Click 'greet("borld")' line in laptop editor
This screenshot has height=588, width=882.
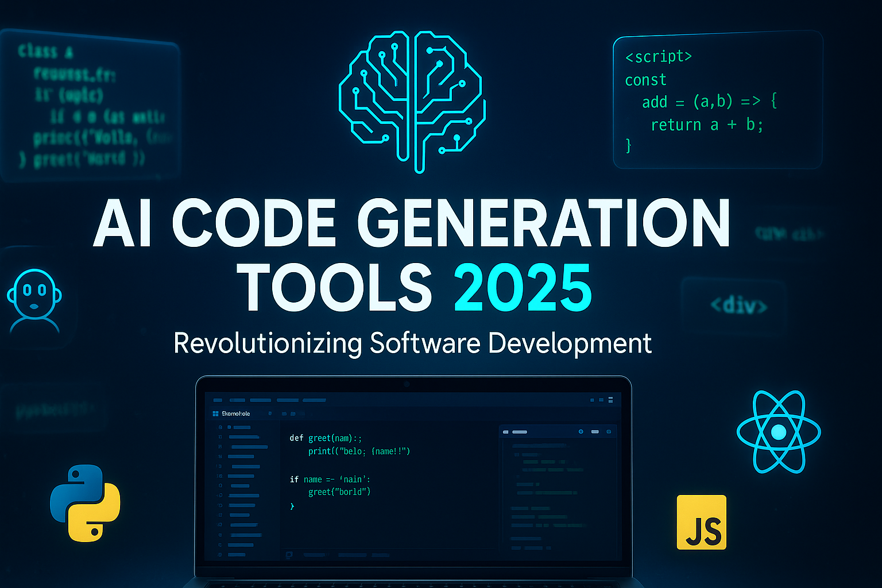pos(339,492)
